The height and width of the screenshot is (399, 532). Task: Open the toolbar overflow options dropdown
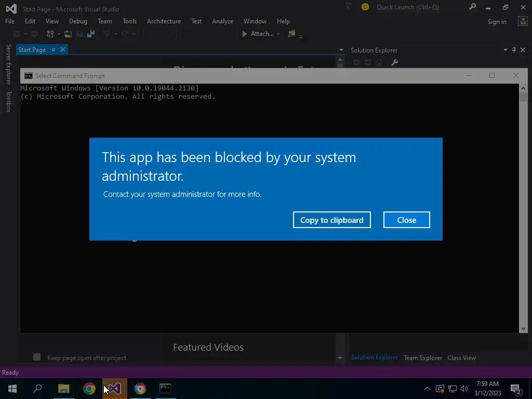[301, 36]
